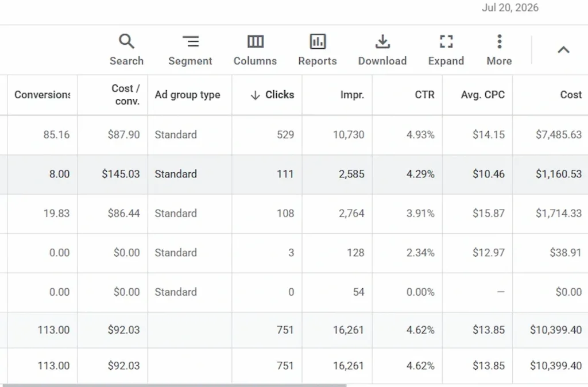Image resolution: width=588 pixels, height=387 pixels.
Task: Download the table data
Action: click(x=382, y=41)
